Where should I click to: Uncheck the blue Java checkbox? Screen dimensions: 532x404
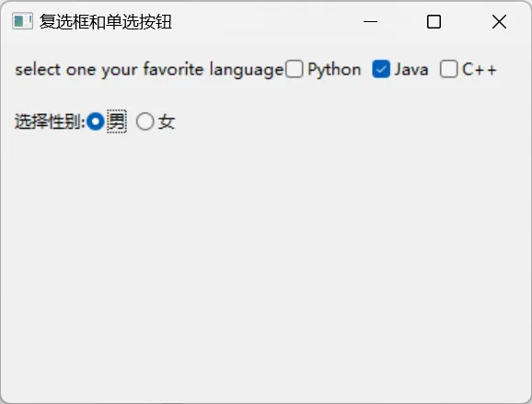[381, 69]
